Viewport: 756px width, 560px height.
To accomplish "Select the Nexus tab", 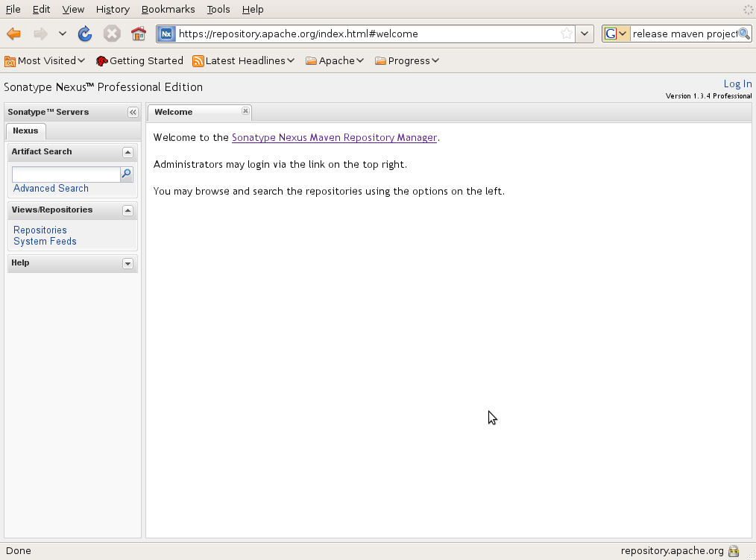I will (x=25, y=130).
